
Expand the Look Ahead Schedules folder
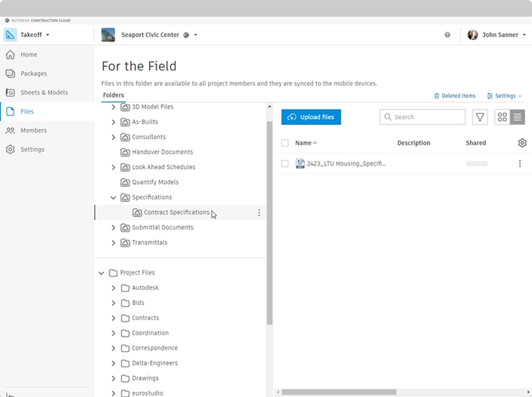coord(113,167)
